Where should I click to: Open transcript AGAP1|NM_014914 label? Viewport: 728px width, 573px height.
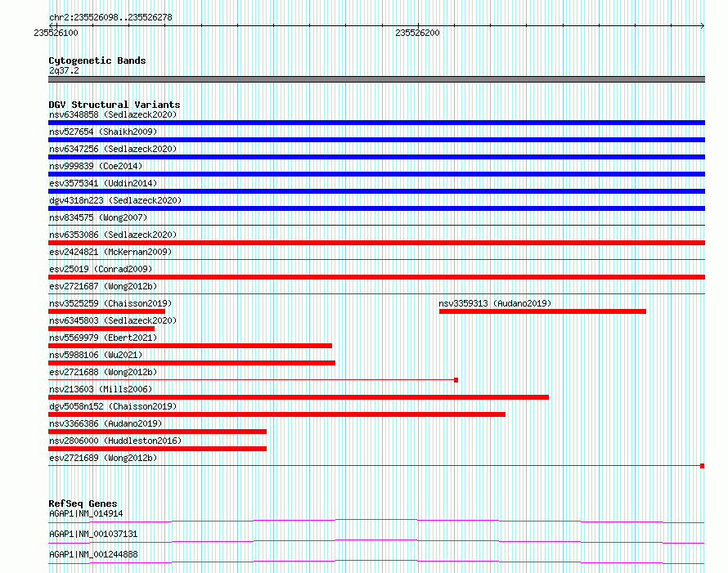pyautogui.click(x=86, y=513)
